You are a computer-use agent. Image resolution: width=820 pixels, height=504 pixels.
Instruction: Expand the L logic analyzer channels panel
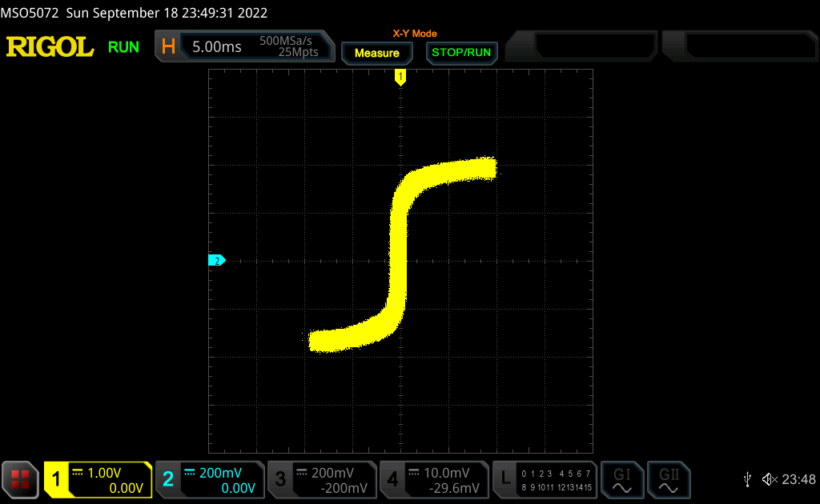pyautogui.click(x=545, y=480)
